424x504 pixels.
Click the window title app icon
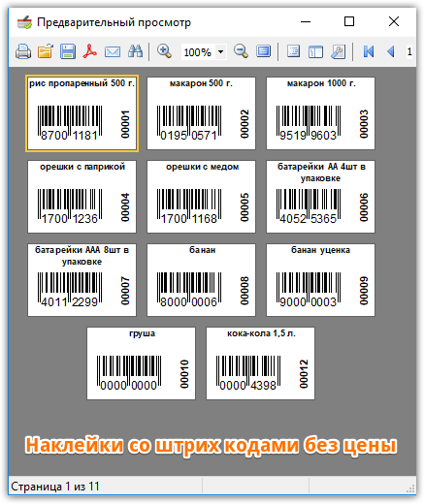[x=24, y=22]
